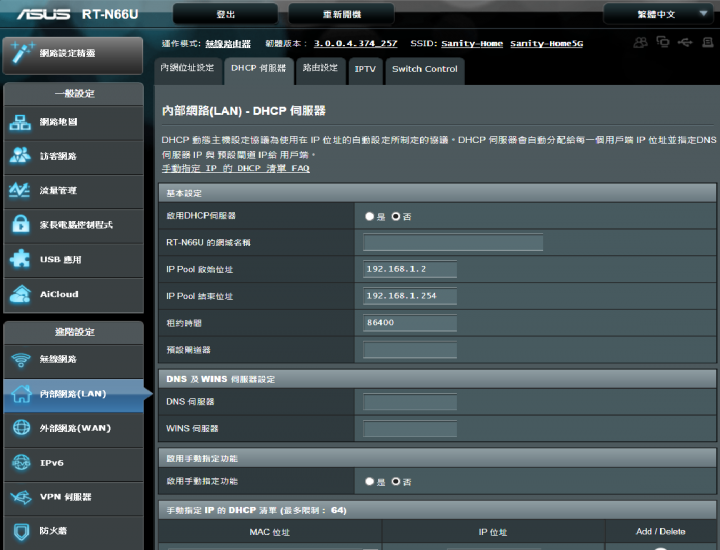Click IP Pool start address field 192.168.1.2
The width and height of the screenshot is (720, 550).
click(410, 269)
